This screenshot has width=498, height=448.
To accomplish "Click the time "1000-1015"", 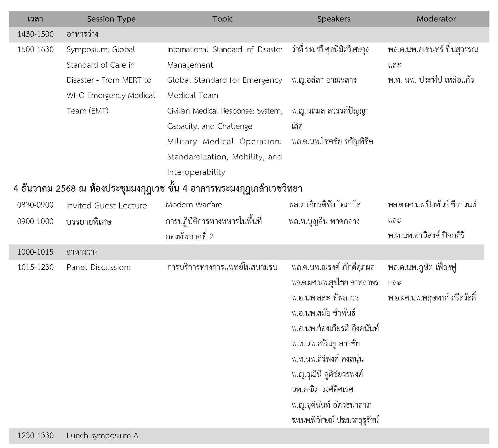I will pyautogui.click(x=35, y=252).
